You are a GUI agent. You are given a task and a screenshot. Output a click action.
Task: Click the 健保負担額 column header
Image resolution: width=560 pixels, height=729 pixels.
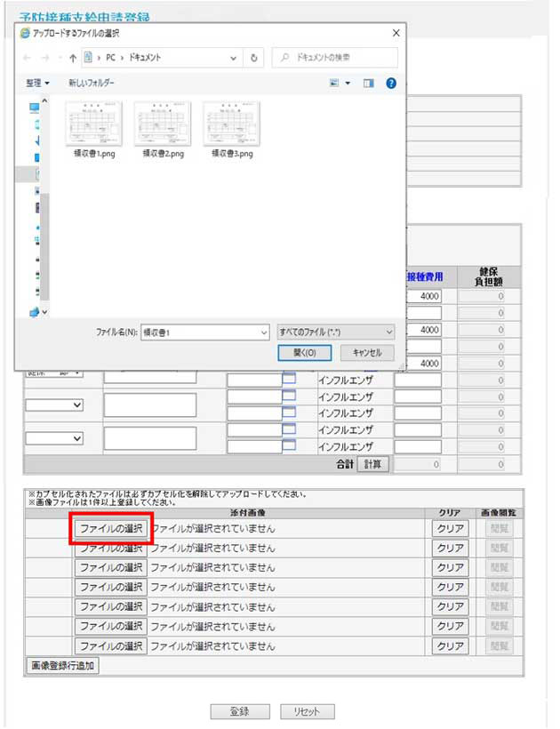[x=488, y=276]
